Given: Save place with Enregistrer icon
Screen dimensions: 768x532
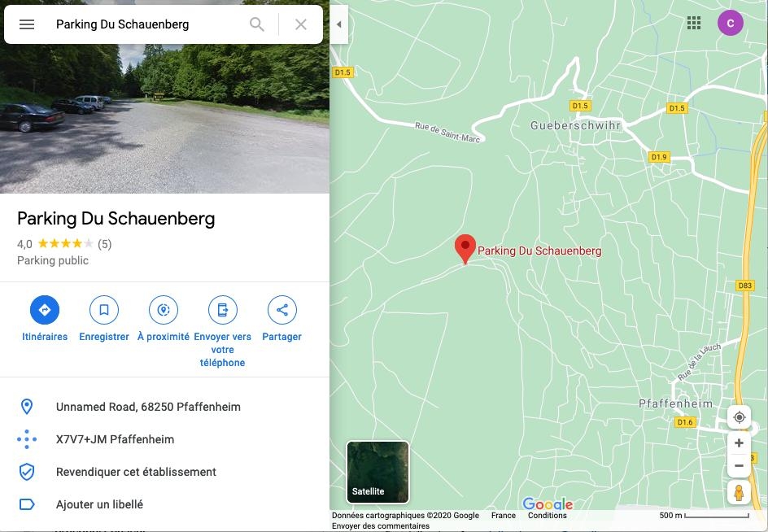Looking at the screenshot, I should [x=104, y=310].
